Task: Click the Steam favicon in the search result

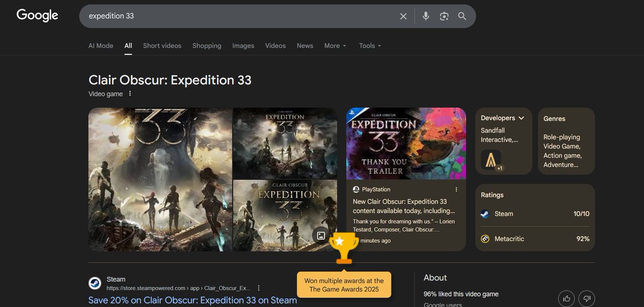Action: pos(95,283)
